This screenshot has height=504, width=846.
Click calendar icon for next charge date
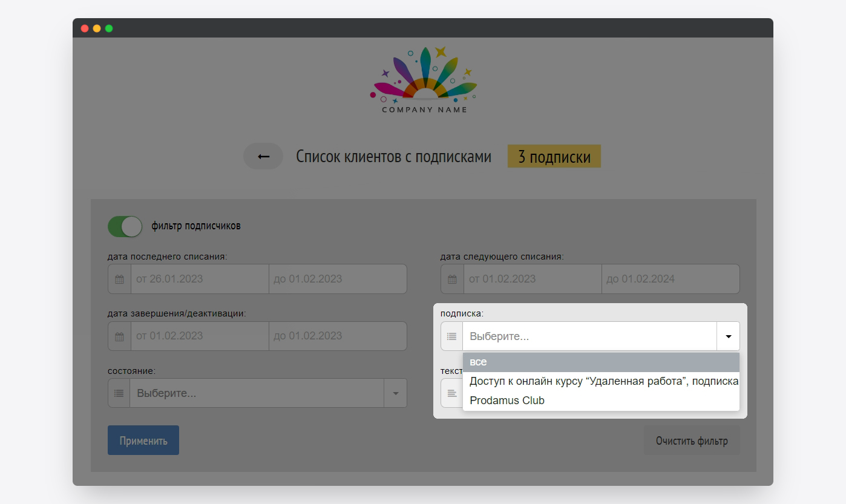click(452, 280)
